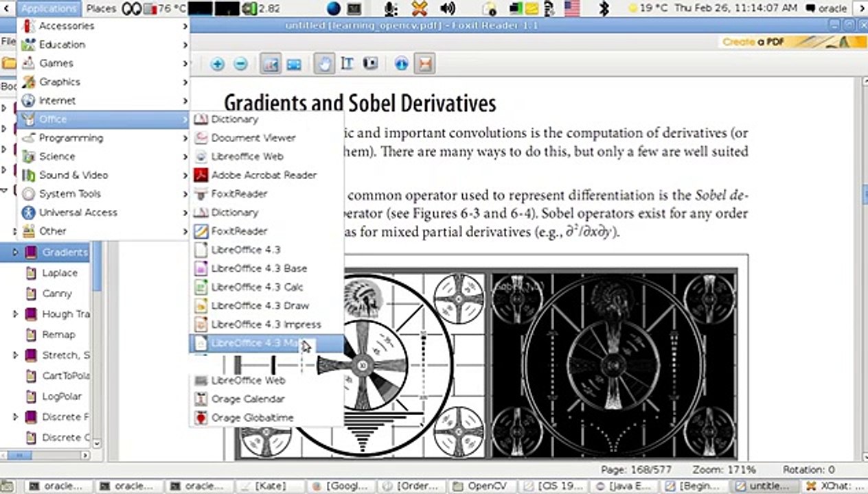This screenshot has width=868, height=494.
Task: Open the System Tools submenu
Action: (104, 194)
